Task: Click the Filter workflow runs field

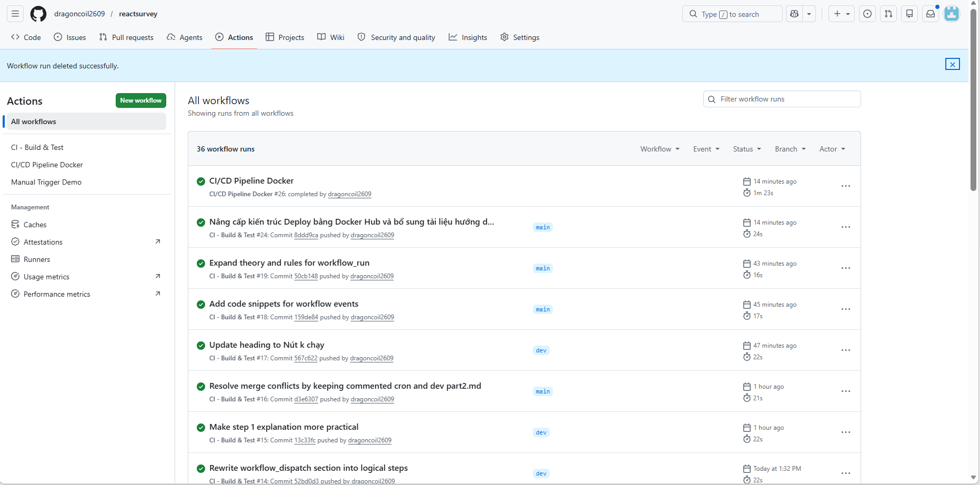Action: pyautogui.click(x=782, y=99)
